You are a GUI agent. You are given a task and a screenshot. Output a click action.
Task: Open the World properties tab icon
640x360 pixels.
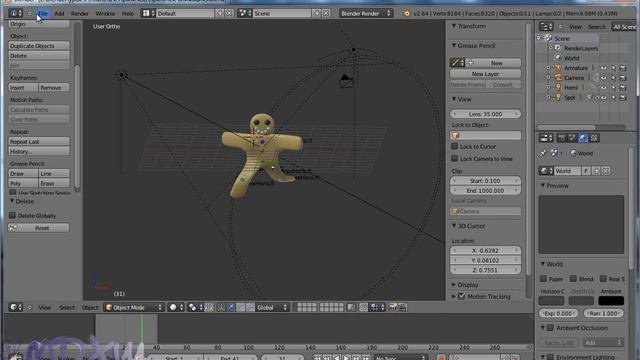583,138
